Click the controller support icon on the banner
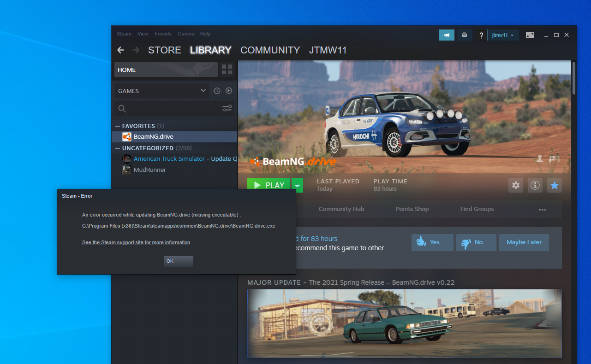591x364 pixels. [554, 159]
